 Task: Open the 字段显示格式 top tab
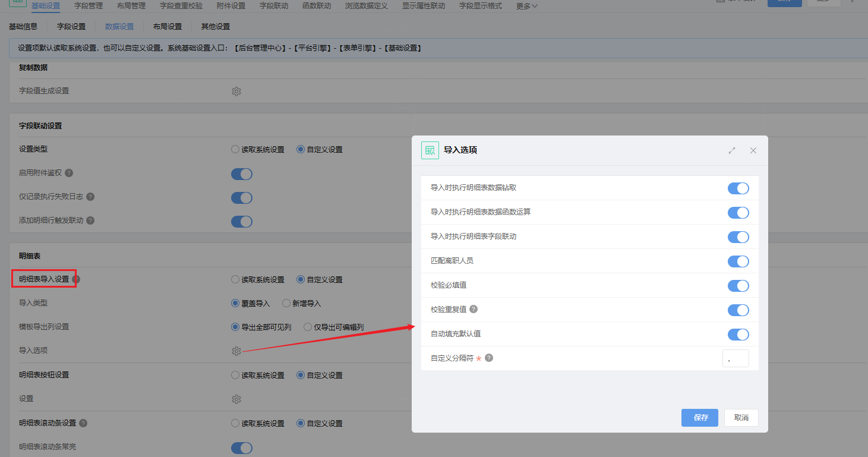click(481, 6)
